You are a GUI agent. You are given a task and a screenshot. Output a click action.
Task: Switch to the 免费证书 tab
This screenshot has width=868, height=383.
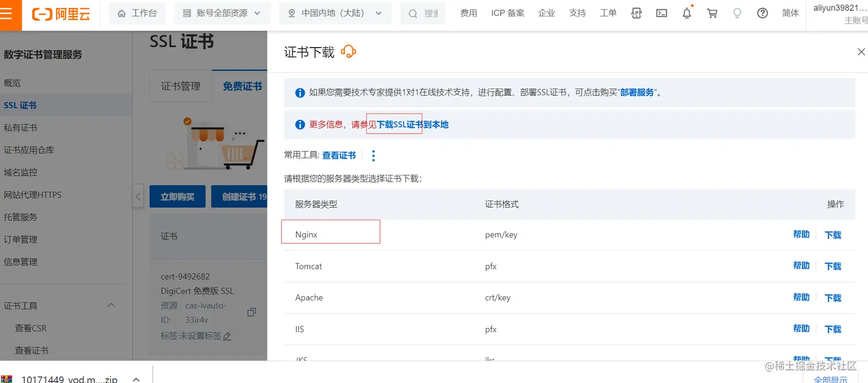click(242, 86)
